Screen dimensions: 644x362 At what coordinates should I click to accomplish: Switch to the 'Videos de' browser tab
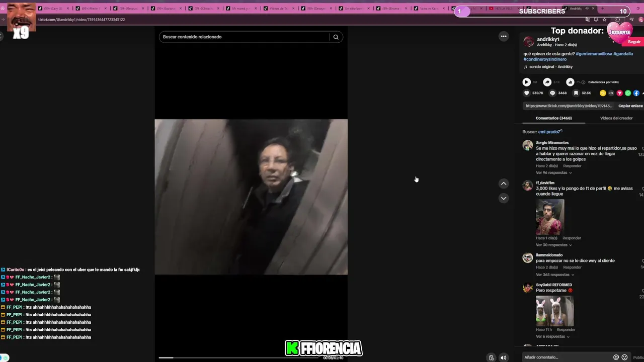point(279,9)
